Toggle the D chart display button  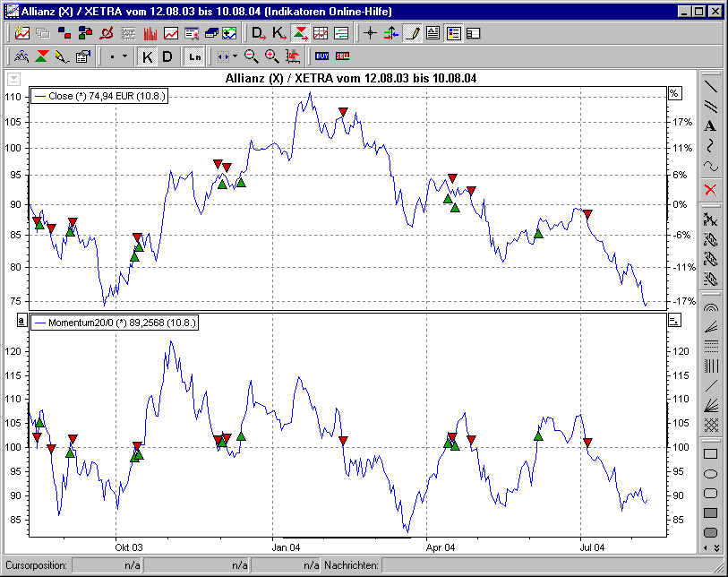pyautogui.click(x=167, y=56)
